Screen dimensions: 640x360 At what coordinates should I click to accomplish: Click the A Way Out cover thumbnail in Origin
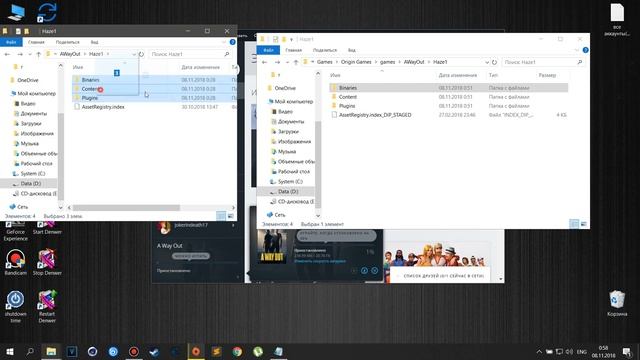[272, 246]
